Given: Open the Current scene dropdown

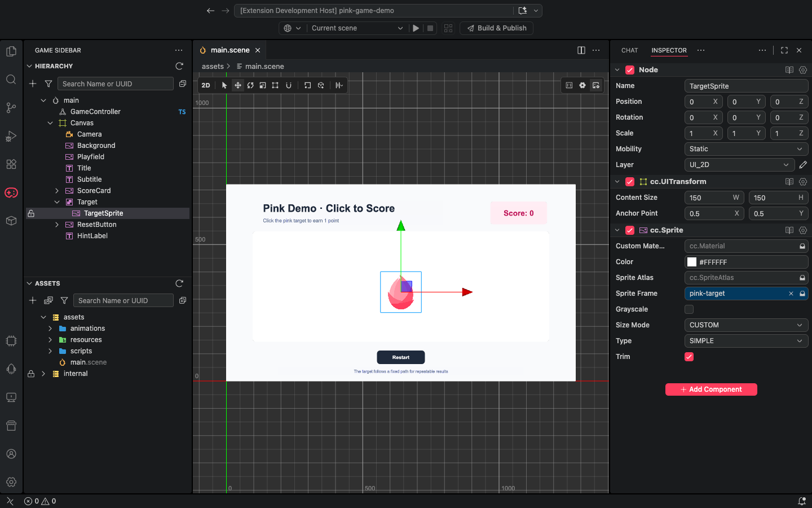Looking at the screenshot, I should click(x=358, y=28).
